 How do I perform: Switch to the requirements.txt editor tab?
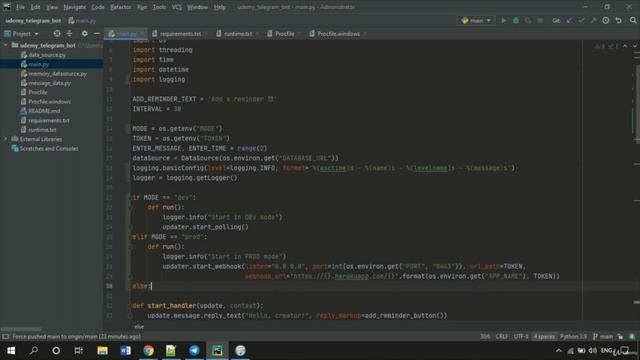click(x=180, y=34)
